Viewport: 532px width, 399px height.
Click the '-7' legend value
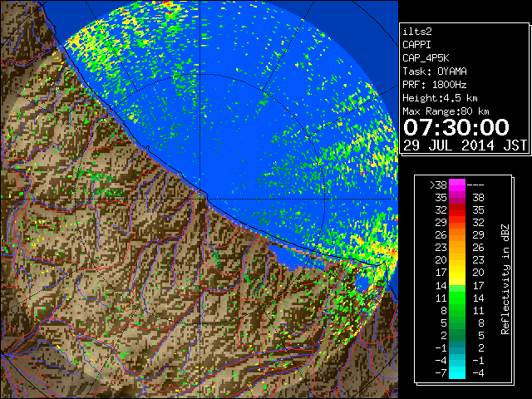(x=441, y=373)
